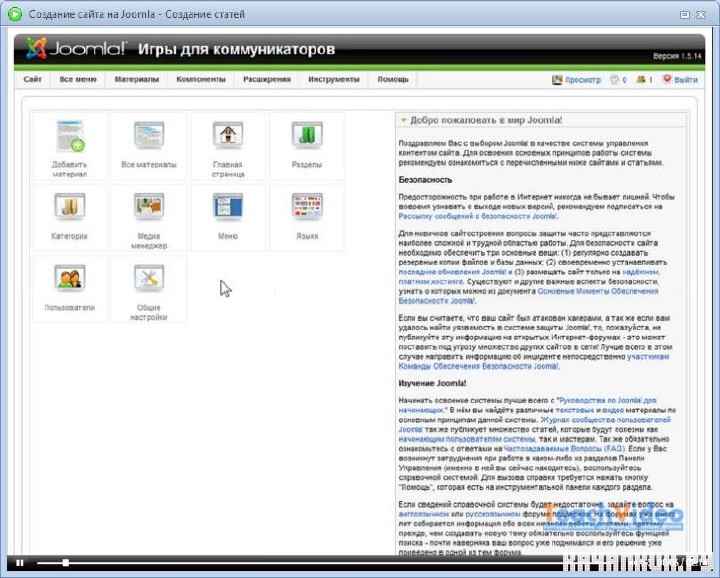
Task: Click the video progress slider handle
Action: tap(66, 563)
